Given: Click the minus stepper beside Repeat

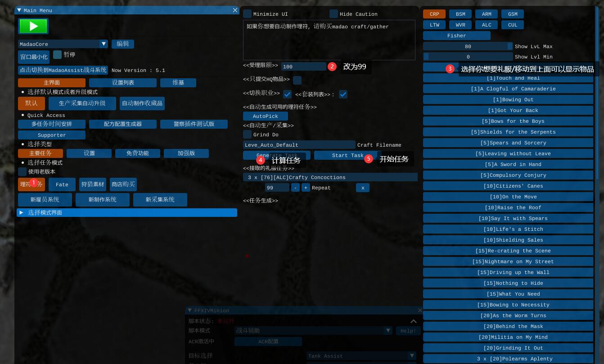Looking at the screenshot, I should coord(295,188).
